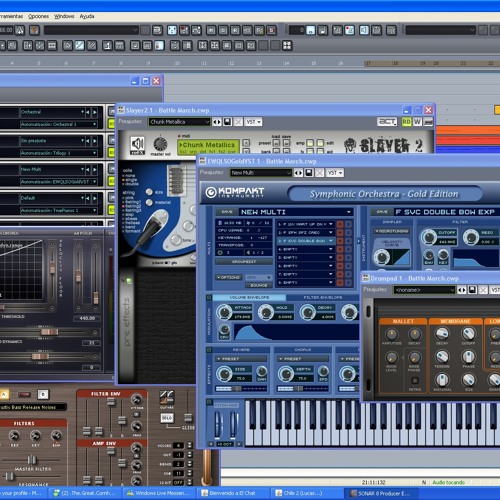
Task: Click Chunk Metallica green preset display
Action: [208, 147]
